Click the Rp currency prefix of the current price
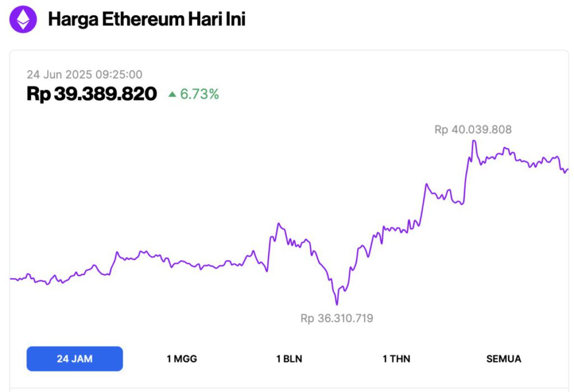Screen dimensions: 574x392 pyautogui.click(x=38, y=94)
